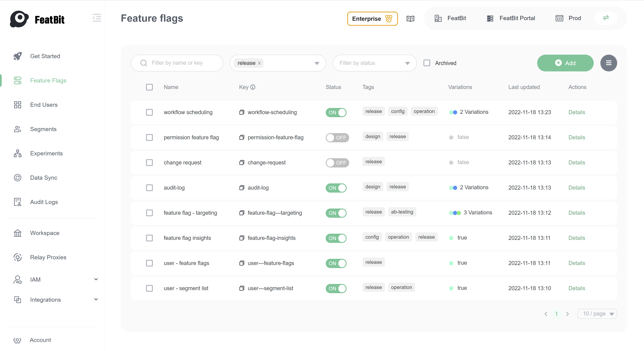Open Details for feature flag - targeting
The height and width of the screenshot is (351, 644).
coord(577,213)
